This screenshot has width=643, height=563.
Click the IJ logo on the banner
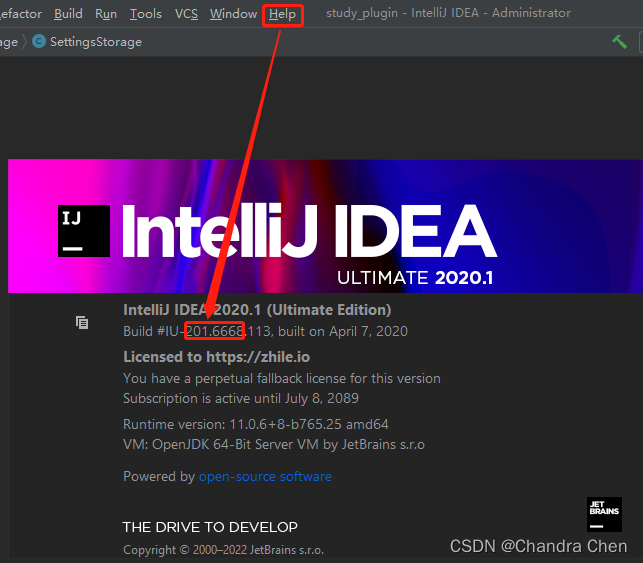click(x=84, y=231)
